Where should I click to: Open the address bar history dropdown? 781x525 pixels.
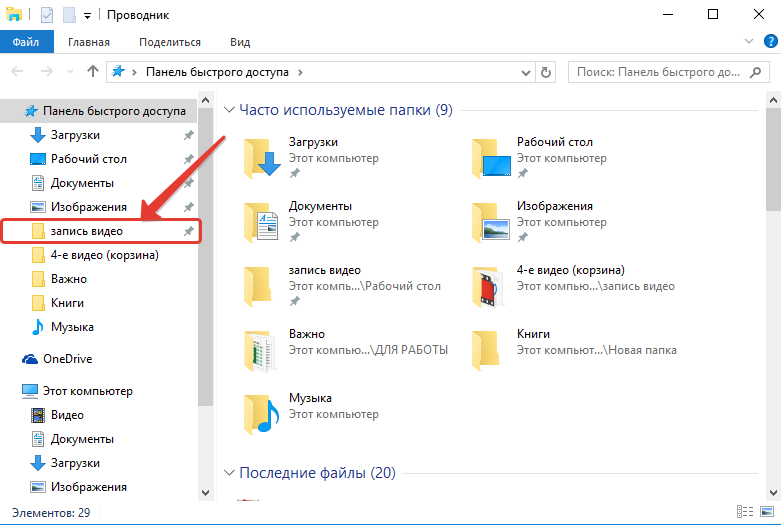(525, 73)
